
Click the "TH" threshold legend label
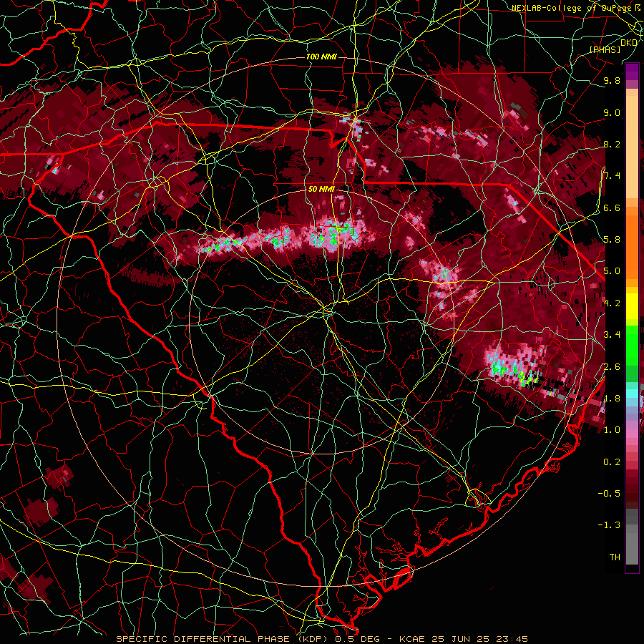(615, 557)
